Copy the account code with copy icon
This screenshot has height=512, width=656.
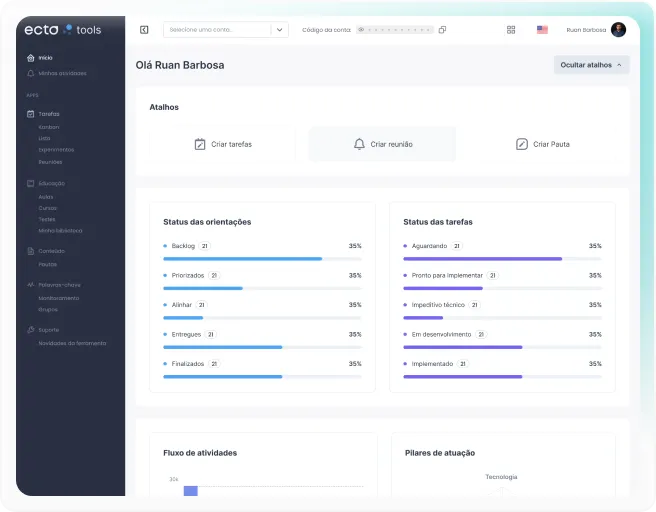(x=442, y=30)
